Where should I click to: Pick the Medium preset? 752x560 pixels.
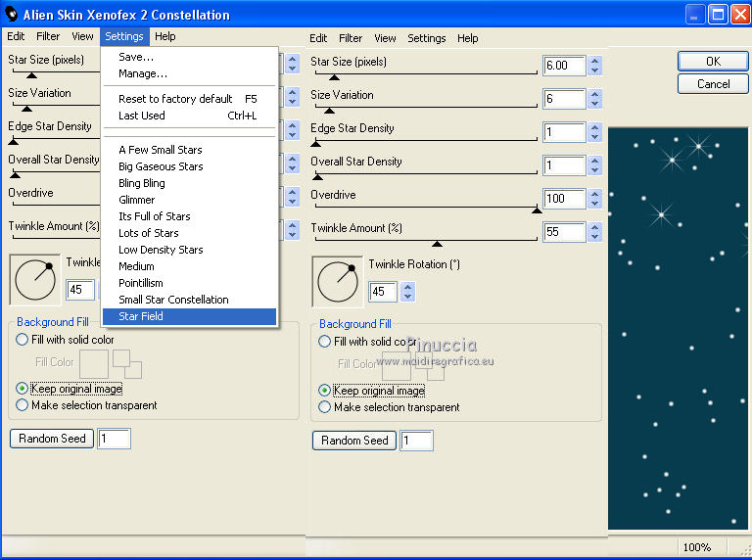189,266
